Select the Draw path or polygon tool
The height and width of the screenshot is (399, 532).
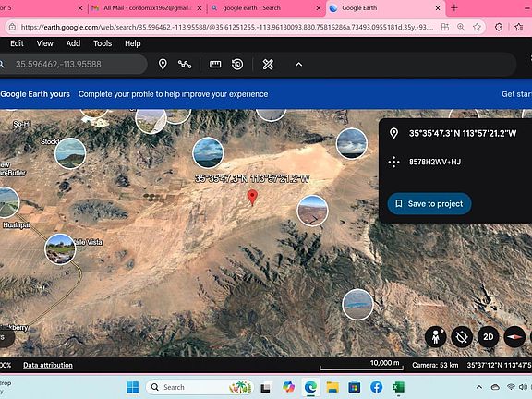[185, 64]
